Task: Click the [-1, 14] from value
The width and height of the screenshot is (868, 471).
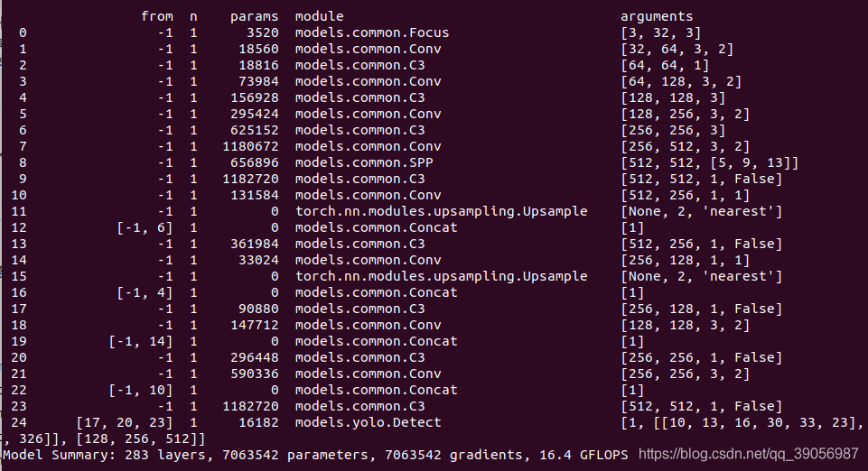Action: coord(141,341)
